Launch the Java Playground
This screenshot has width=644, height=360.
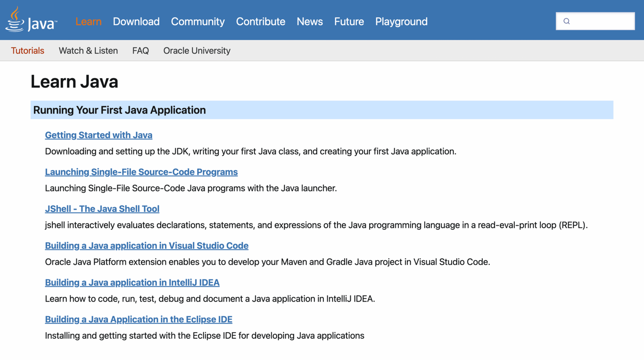(x=401, y=22)
